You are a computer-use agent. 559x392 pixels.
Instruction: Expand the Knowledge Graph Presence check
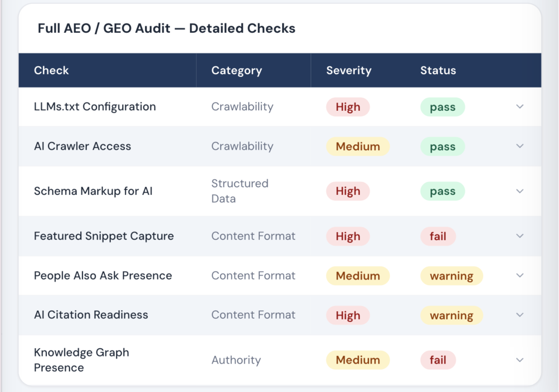tap(520, 360)
